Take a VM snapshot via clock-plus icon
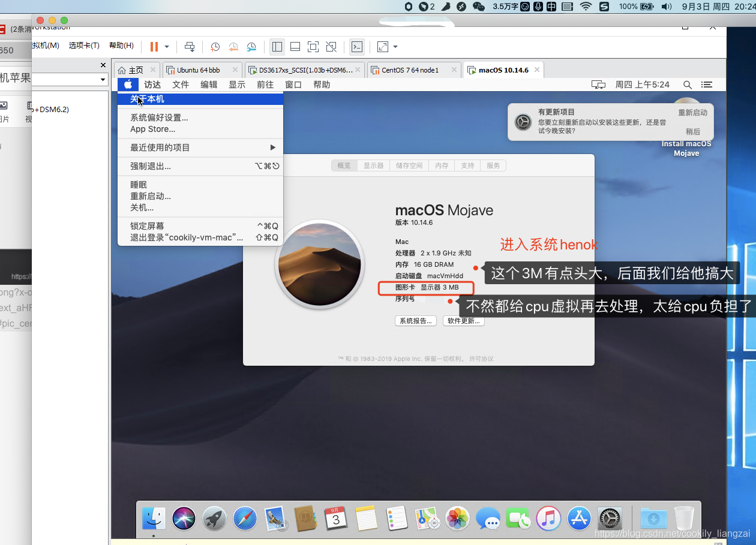 click(x=215, y=46)
